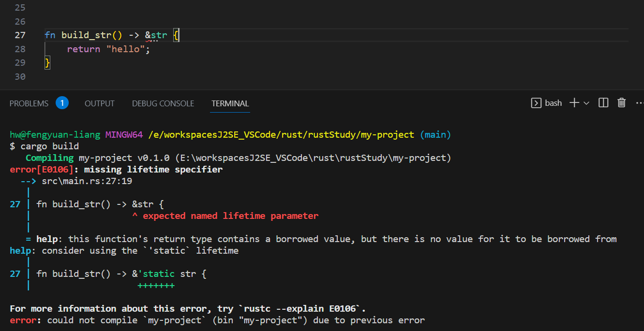
Task: Open the PROBLEMS panel tab
Action: pos(29,103)
